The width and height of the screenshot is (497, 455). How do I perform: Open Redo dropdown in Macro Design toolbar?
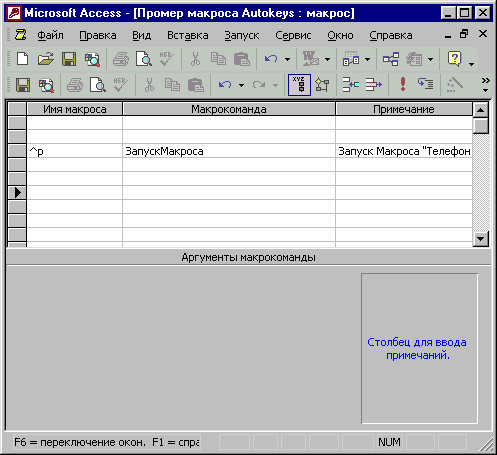275,86
